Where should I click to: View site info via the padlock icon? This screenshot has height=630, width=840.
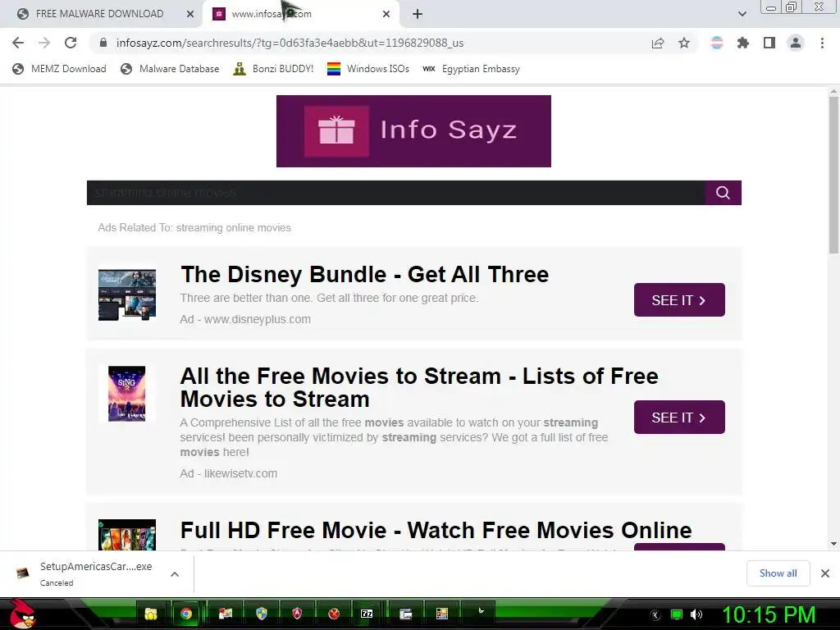103,43
